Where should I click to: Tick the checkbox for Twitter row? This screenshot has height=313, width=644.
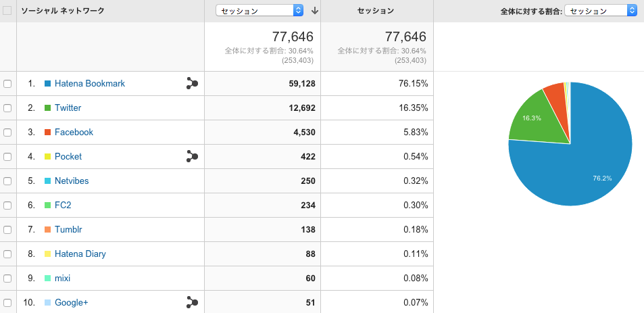tap(7, 108)
